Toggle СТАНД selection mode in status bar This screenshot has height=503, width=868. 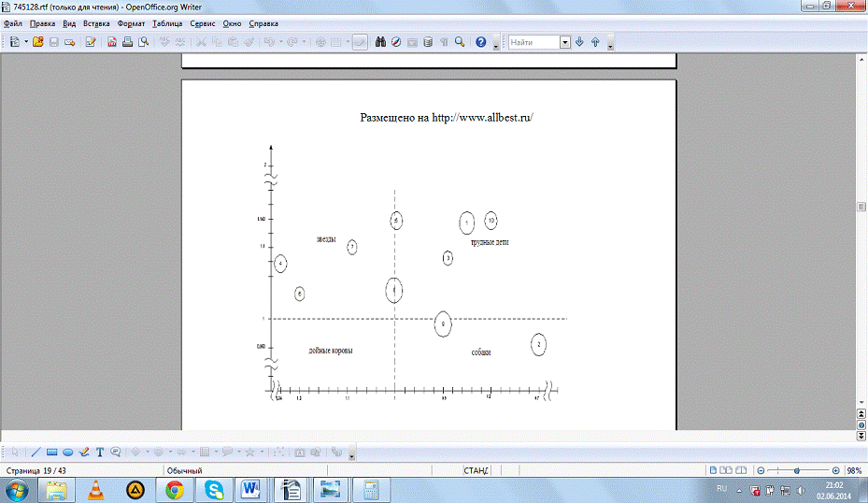pos(476,469)
